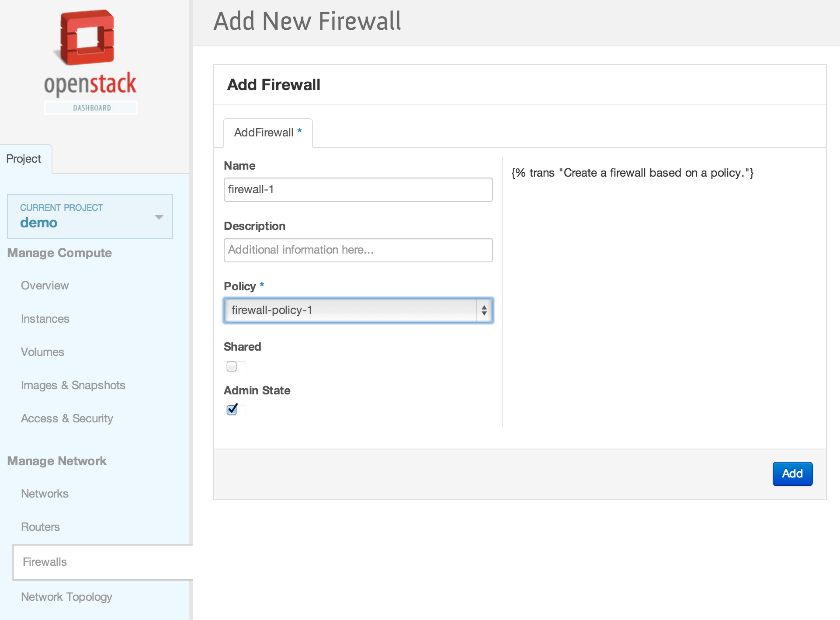Click the Dashboard badge under the logo
Image resolution: width=840 pixels, height=620 pixels.
pyautogui.click(x=91, y=108)
